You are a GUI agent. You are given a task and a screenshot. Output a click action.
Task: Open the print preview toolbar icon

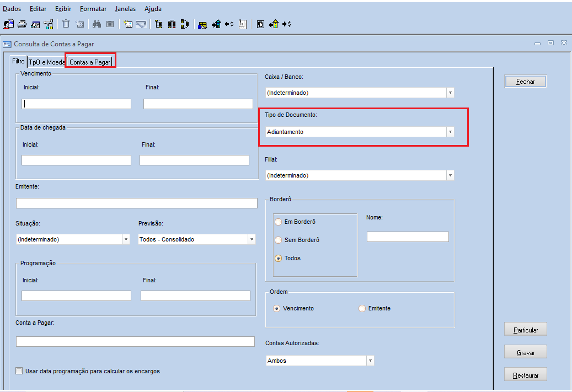(x=35, y=25)
